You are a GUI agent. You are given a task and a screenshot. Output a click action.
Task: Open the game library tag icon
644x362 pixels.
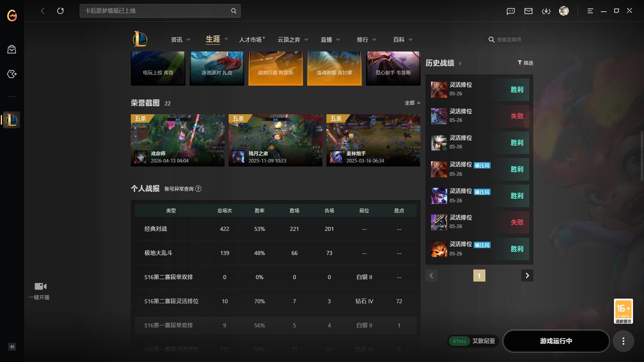pyautogui.click(x=12, y=74)
